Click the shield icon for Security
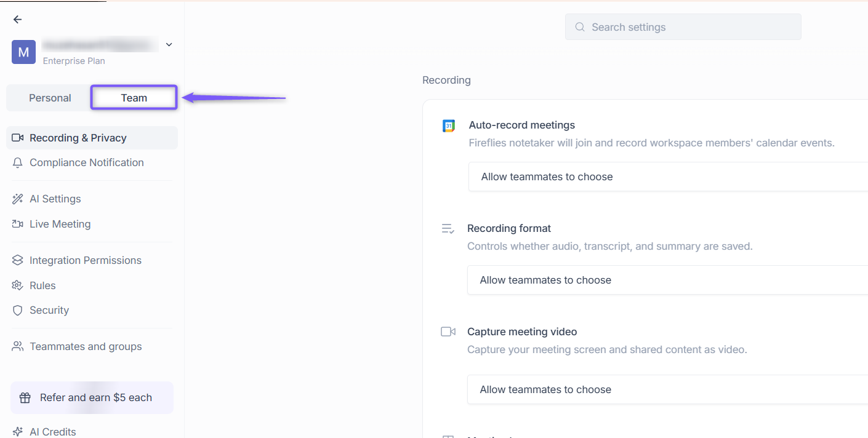The width and height of the screenshot is (868, 438). (x=18, y=311)
